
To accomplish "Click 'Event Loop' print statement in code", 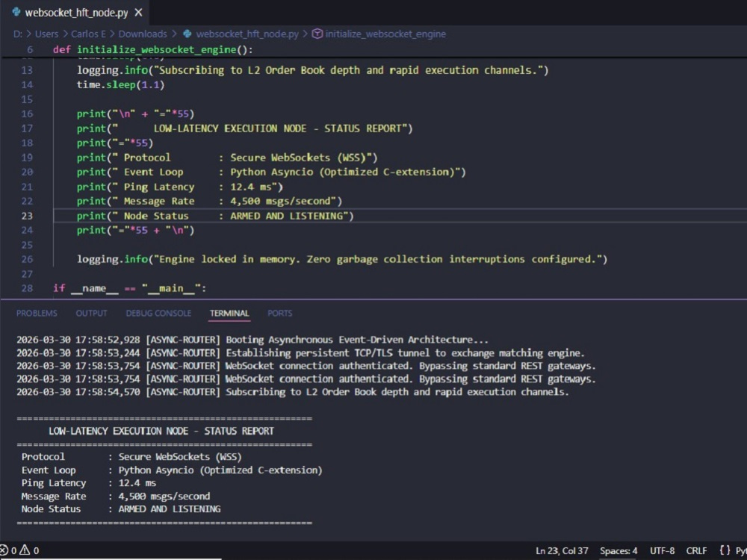I will coord(272,172).
